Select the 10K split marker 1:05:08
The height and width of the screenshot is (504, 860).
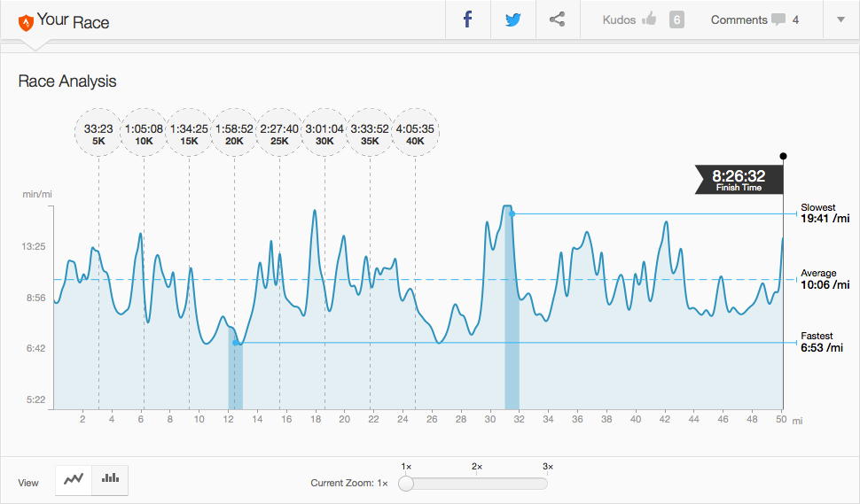(x=143, y=134)
